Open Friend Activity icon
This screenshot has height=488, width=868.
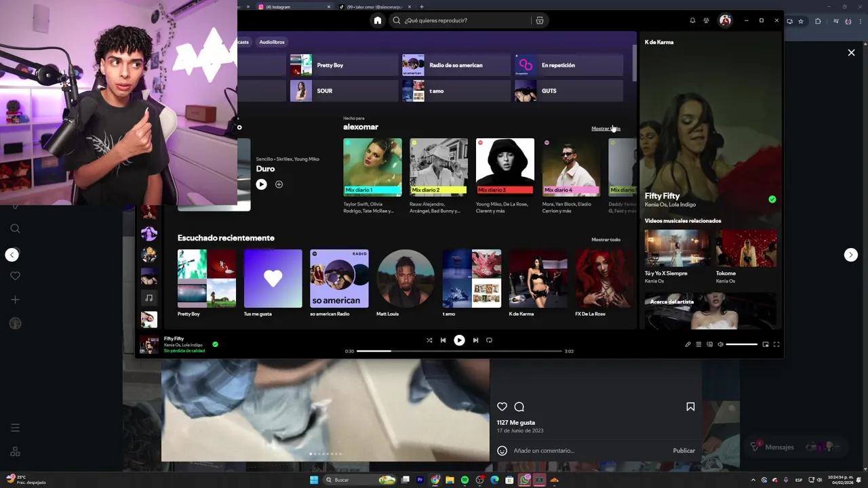click(707, 20)
